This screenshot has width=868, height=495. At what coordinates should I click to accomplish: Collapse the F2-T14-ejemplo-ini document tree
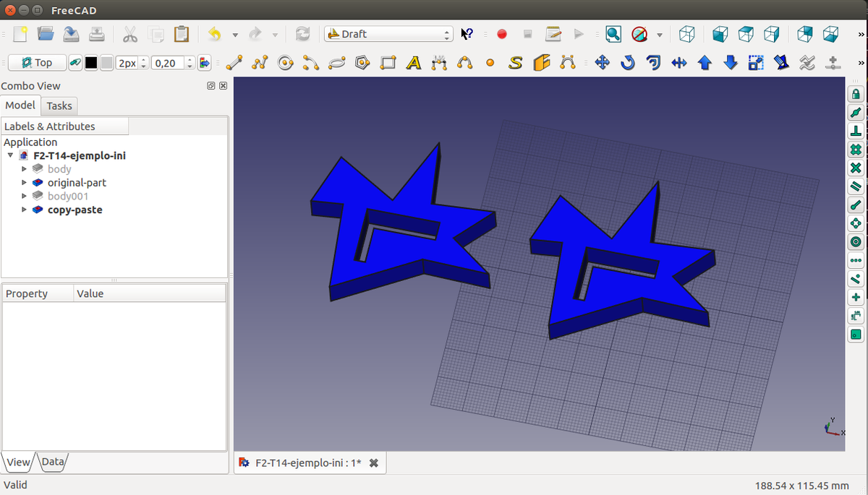coord(10,155)
